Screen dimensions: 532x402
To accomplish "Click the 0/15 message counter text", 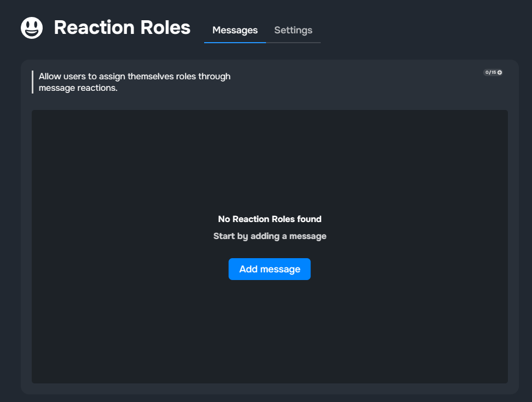I will point(490,72).
